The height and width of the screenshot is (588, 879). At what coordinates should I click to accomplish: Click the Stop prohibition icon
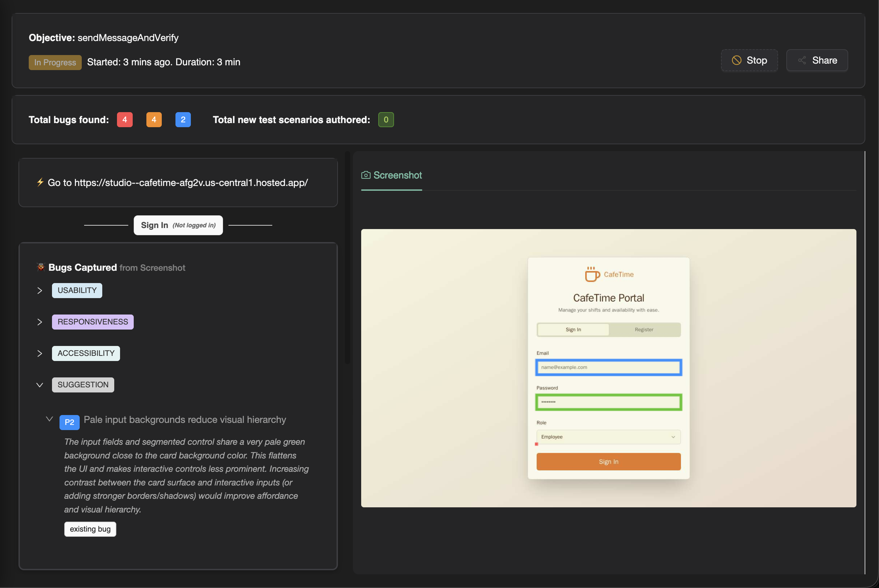coord(736,61)
